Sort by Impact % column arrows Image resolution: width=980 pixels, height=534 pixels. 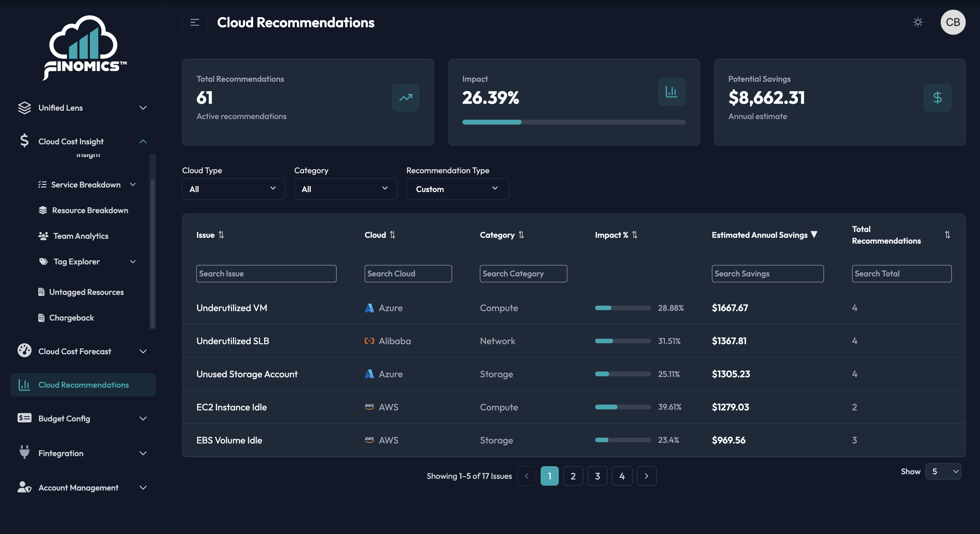(x=634, y=235)
